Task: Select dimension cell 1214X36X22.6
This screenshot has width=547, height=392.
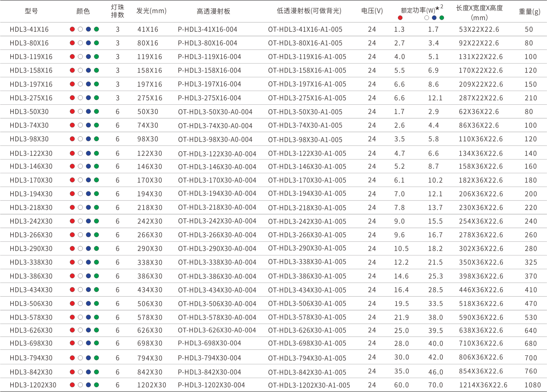Action: pyautogui.click(x=483, y=385)
